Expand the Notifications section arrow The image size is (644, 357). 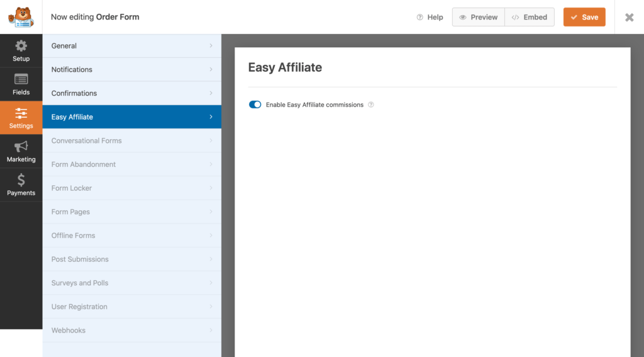[x=211, y=69]
